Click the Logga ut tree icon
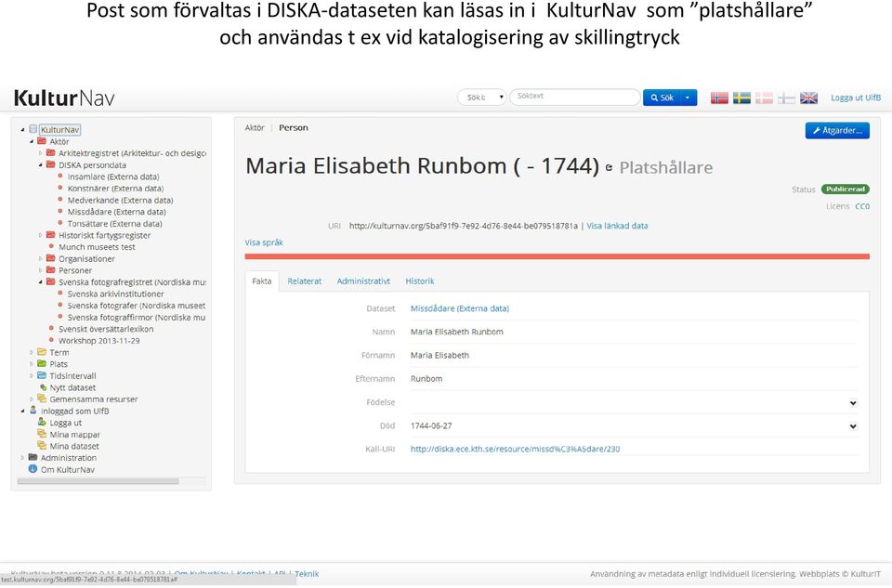 click(x=42, y=422)
